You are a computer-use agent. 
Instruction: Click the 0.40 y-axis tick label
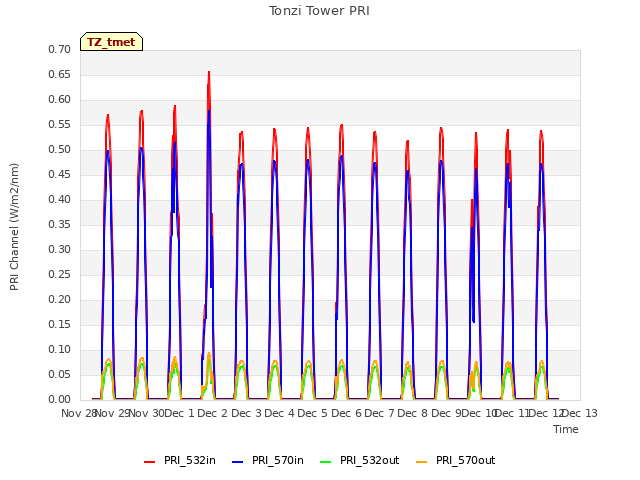click(x=60, y=200)
